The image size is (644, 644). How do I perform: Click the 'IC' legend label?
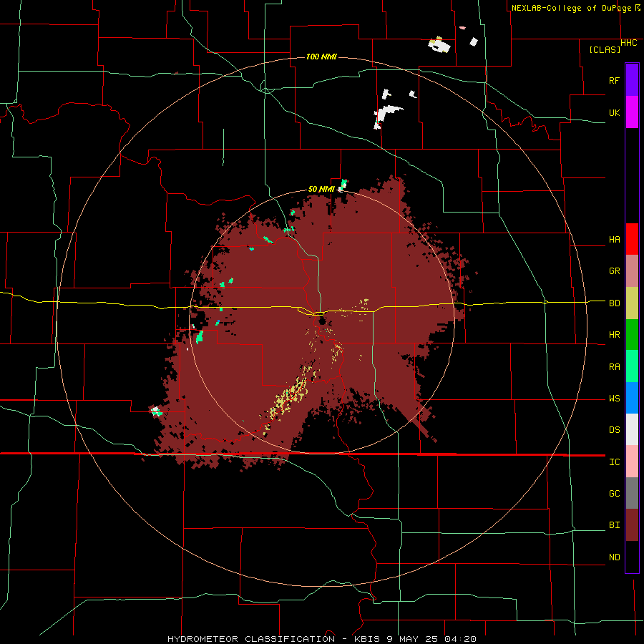614,462
